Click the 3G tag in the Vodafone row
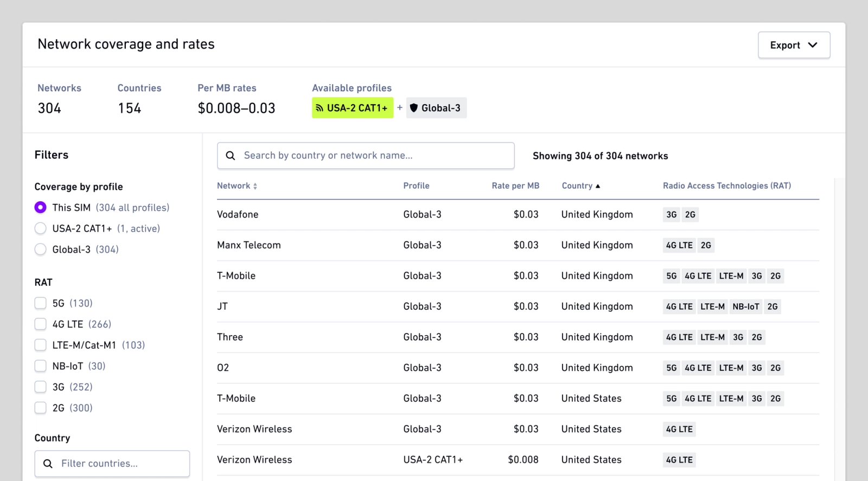868x481 pixels. pyautogui.click(x=672, y=214)
